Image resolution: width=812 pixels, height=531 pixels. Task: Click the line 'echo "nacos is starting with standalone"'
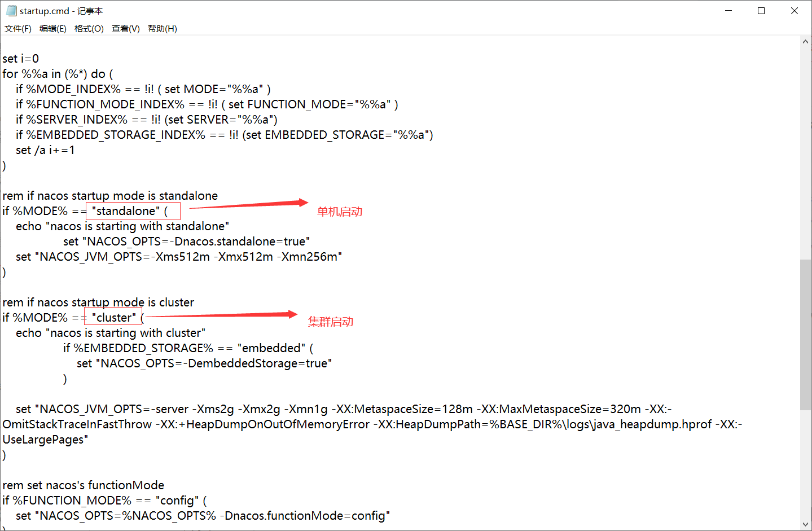click(x=122, y=226)
